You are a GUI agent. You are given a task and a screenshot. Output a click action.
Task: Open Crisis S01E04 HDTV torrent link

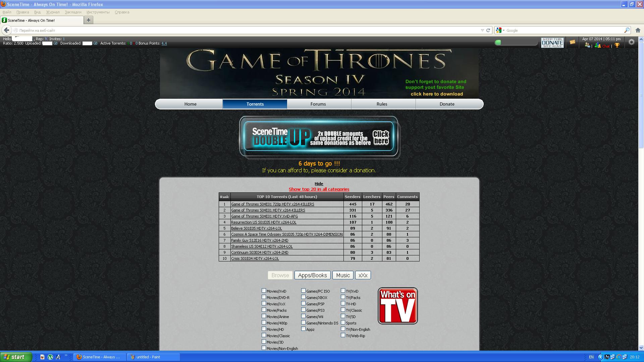[255, 258]
